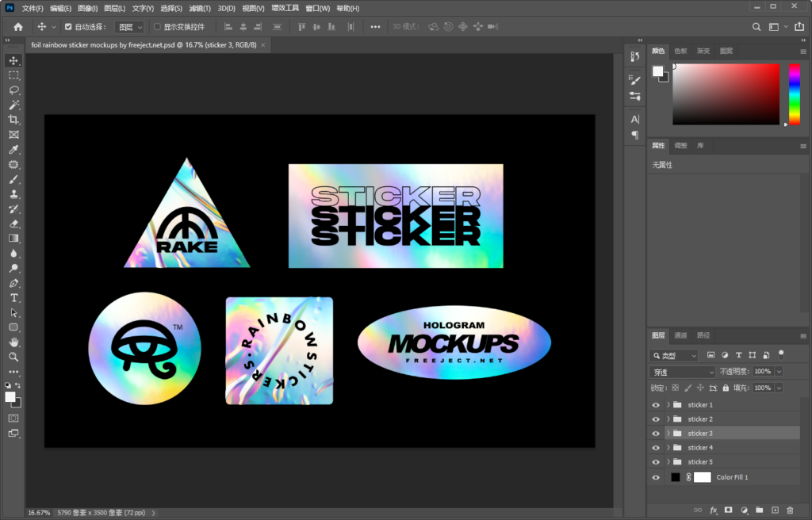Select the Path Selection tool
The image size is (812, 520).
pos(13,313)
